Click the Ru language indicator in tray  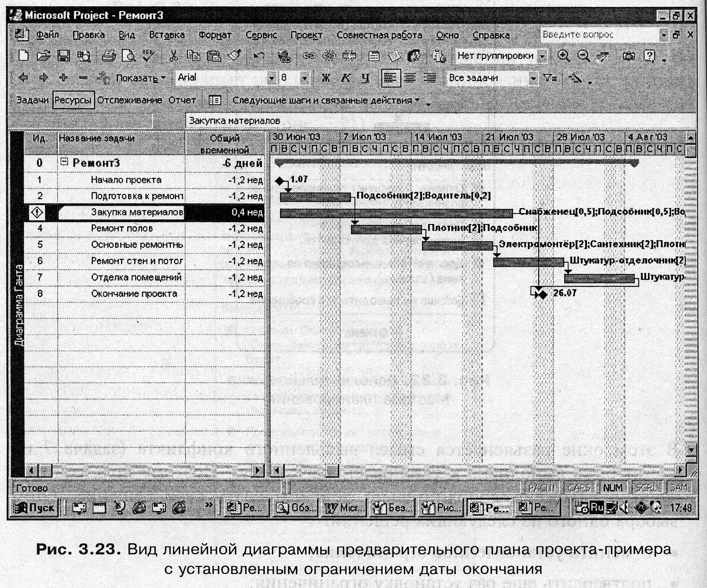(597, 507)
